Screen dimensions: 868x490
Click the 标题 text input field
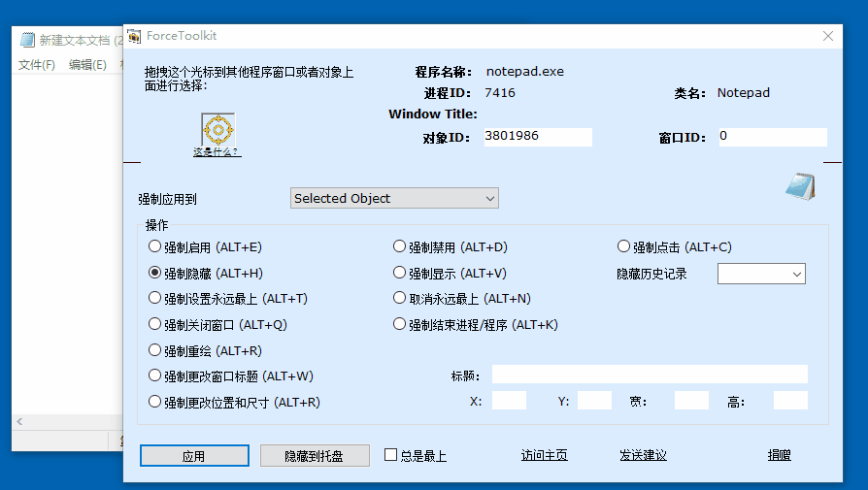pos(649,375)
